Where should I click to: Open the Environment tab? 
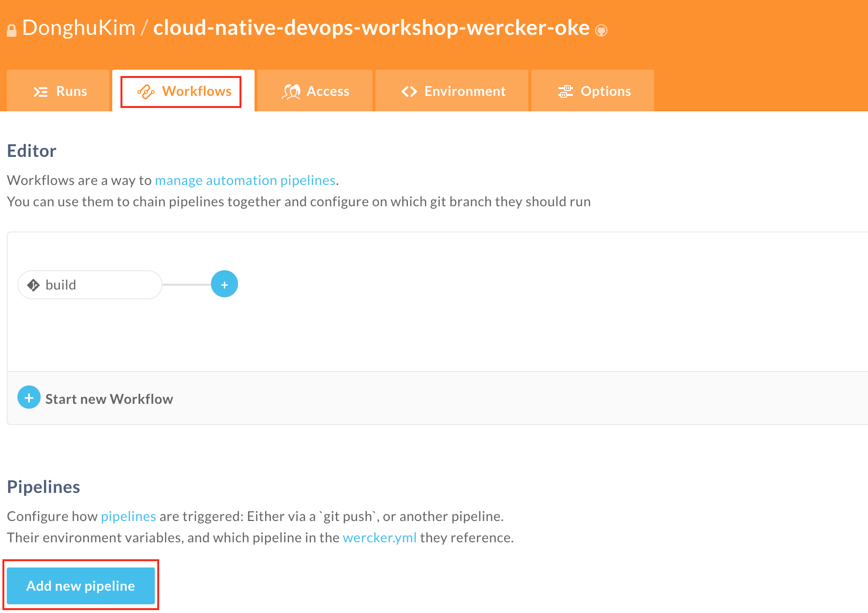click(452, 91)
